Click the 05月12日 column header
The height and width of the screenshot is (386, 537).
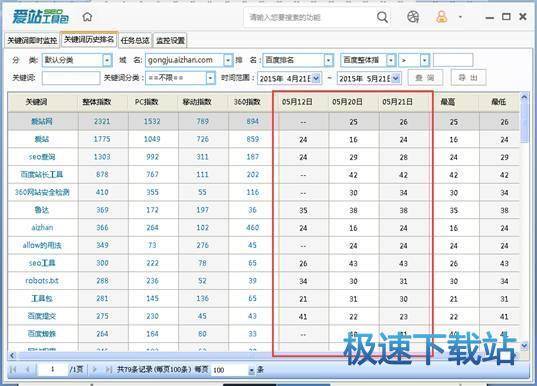(x=297, y=102)
